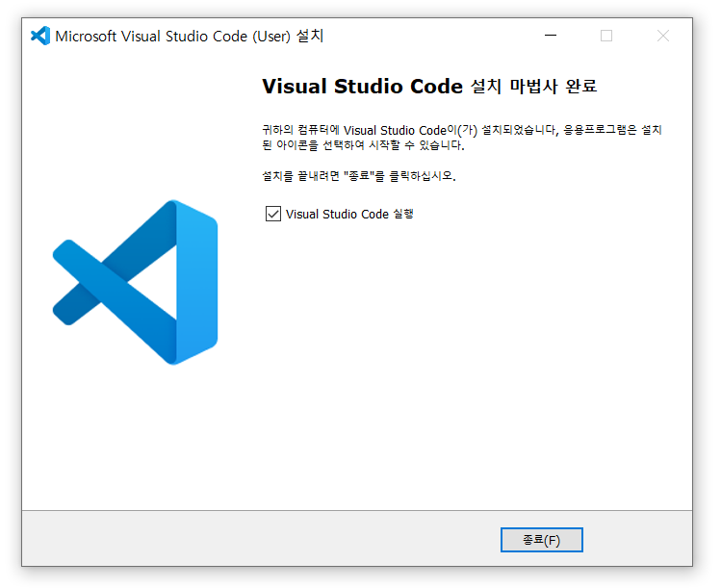Uncheck the Visual Studio Code 실행 checkbox

coord(272,214)
